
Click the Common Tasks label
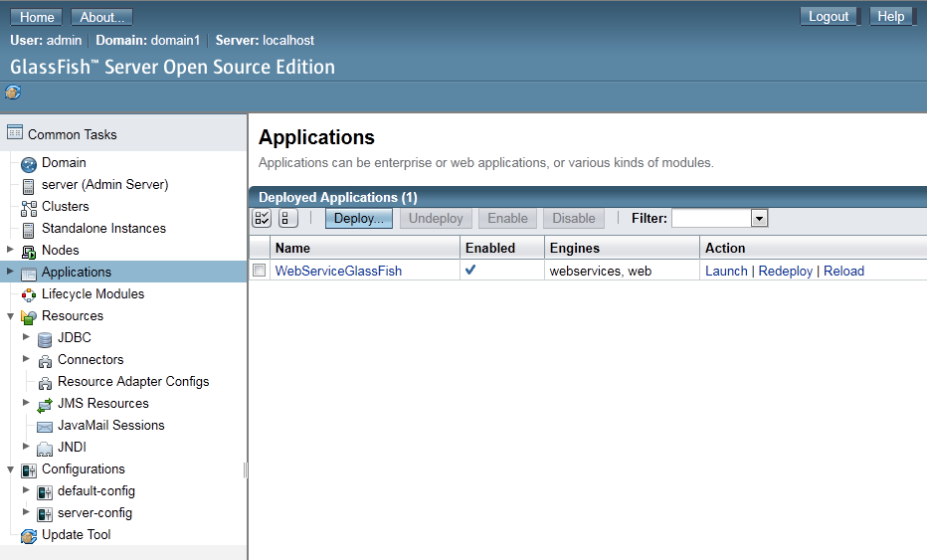[73, 135]
